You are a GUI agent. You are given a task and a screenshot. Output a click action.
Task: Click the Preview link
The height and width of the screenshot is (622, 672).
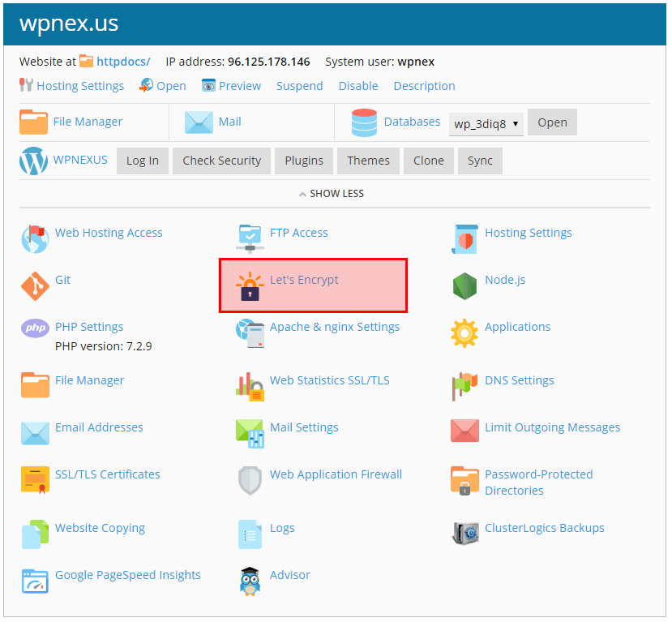click(x=240, y=86)
